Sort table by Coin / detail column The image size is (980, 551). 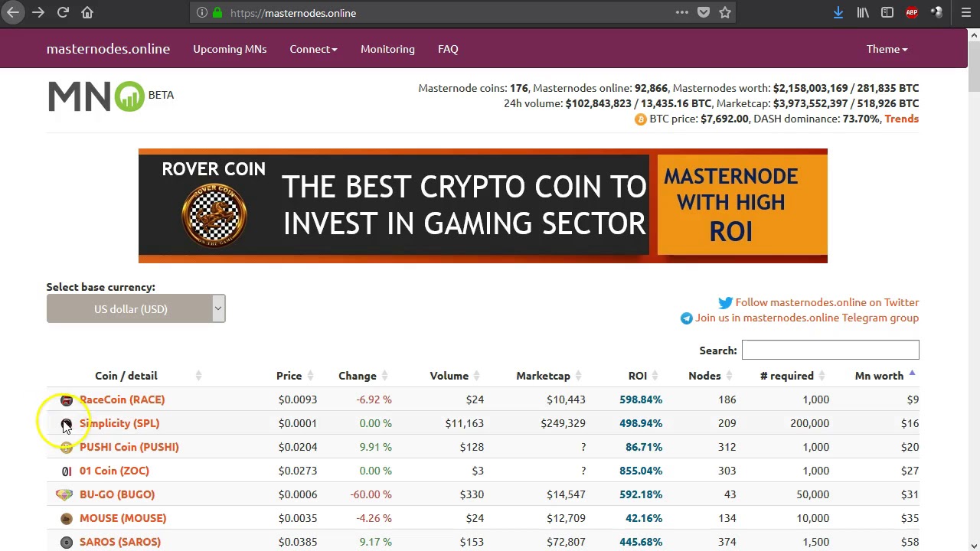[x=126, y=376]
